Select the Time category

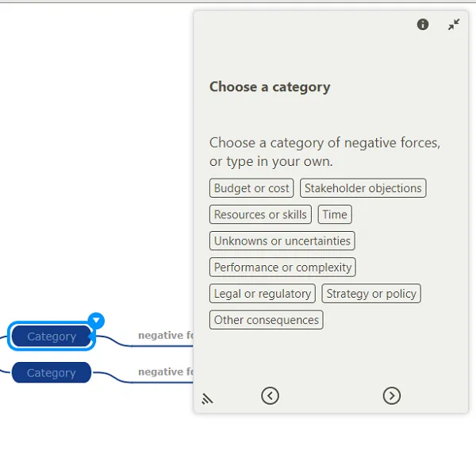tap(335, 214)
